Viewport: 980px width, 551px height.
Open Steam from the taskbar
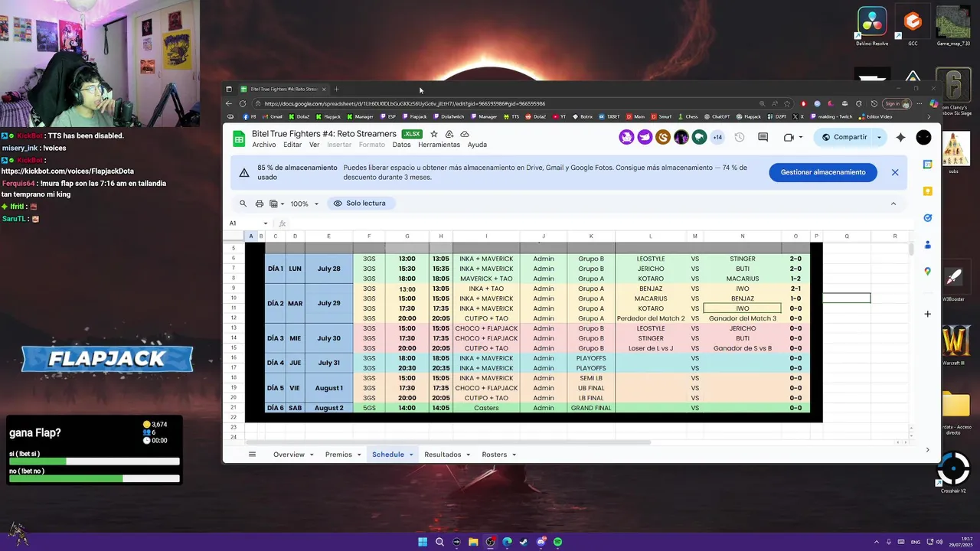click(524, 542)
